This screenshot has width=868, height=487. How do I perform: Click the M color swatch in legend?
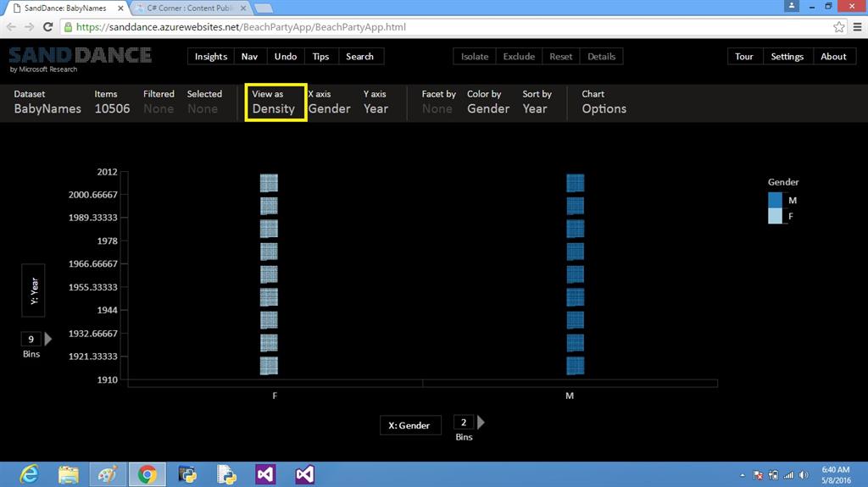tap(775, 200)
